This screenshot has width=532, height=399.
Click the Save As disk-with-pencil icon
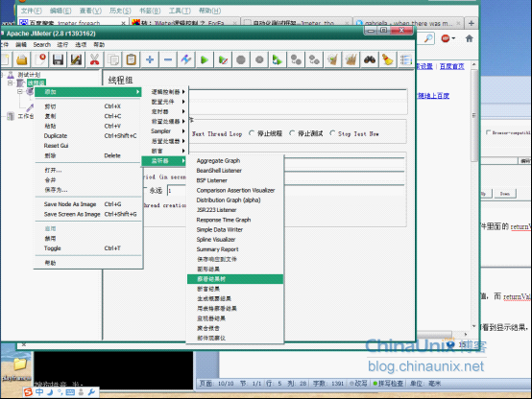click(76, 60)
